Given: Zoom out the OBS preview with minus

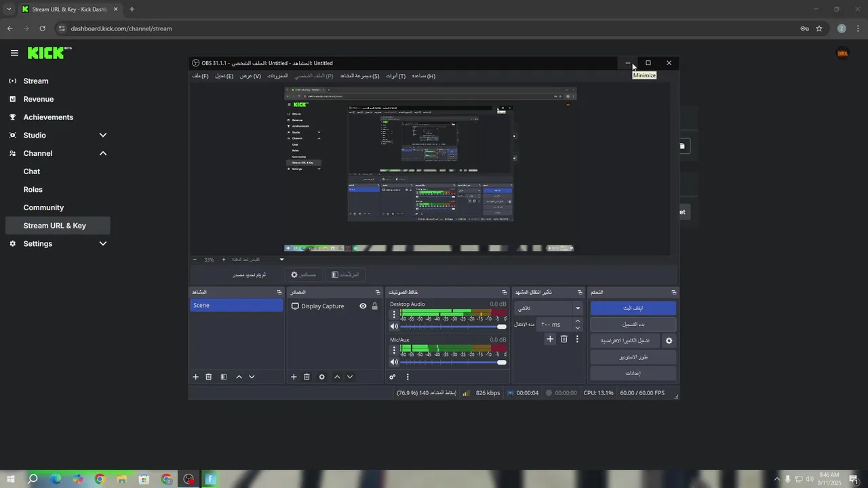Looking at the screenshot, I should coord(195,260).
